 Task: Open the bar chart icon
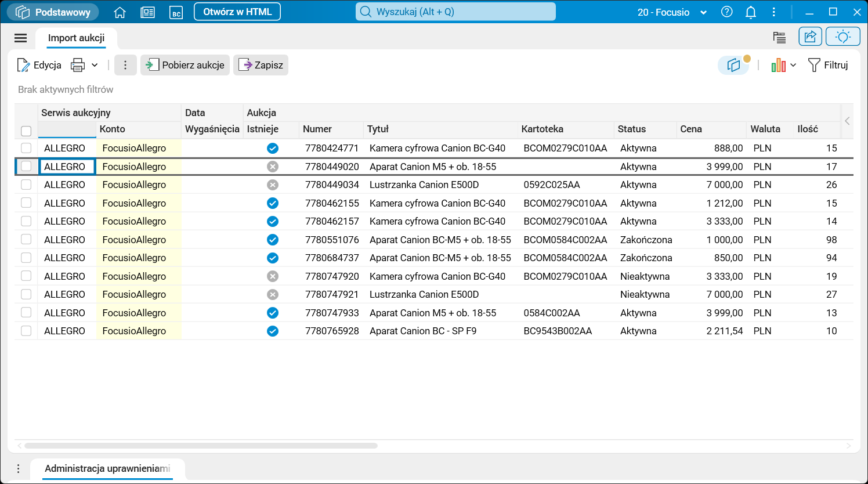click(x=778, y=65)
